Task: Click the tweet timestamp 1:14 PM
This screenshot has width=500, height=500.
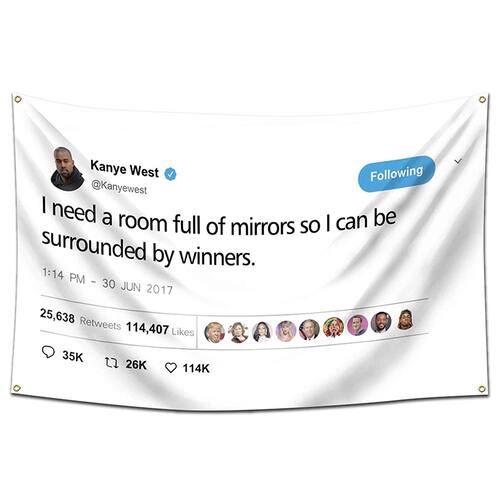Action: [63, 276]
